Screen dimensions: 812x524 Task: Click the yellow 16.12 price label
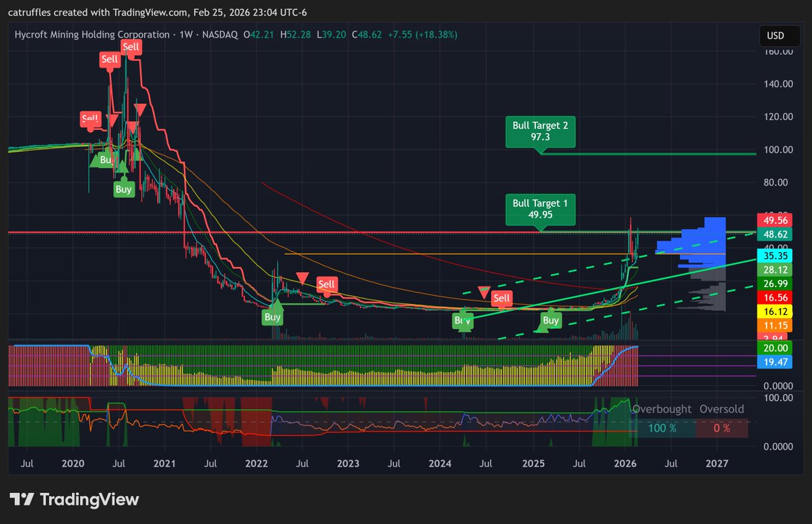coord(773,312)
